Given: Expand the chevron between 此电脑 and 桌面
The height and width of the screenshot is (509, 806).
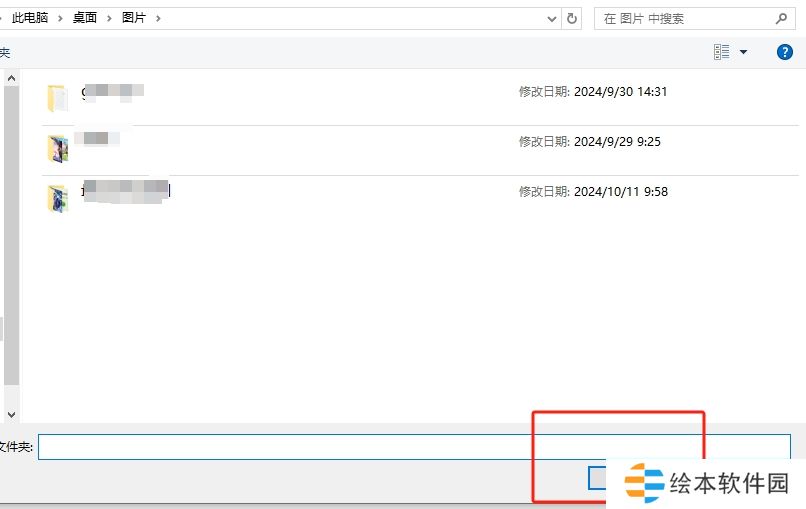Looking at the screenshot, I should pyautogui.click(x=60, y=18).
